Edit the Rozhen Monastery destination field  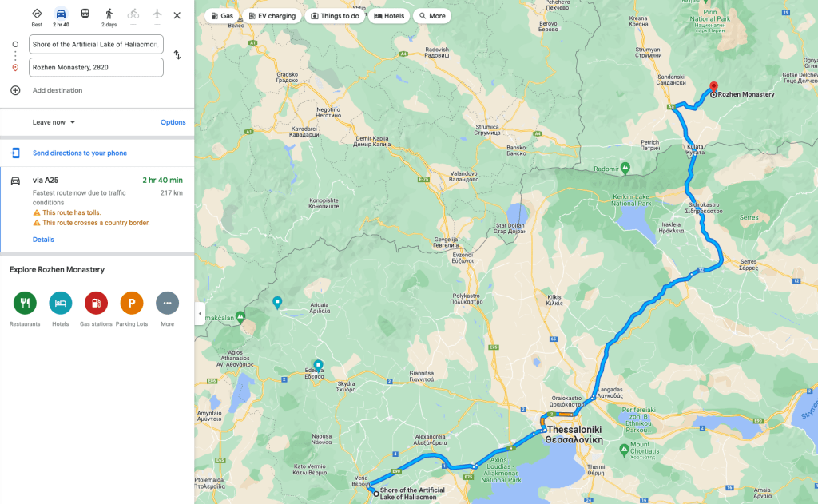[96, 67]
